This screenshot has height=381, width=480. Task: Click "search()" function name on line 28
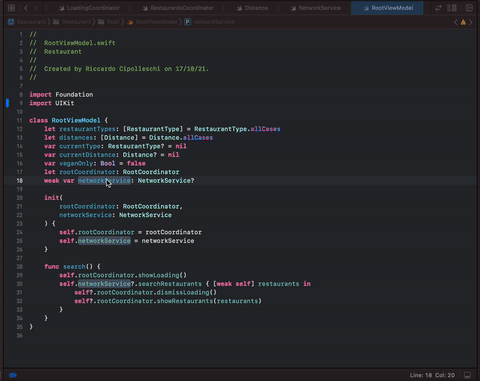click(78, 267)
